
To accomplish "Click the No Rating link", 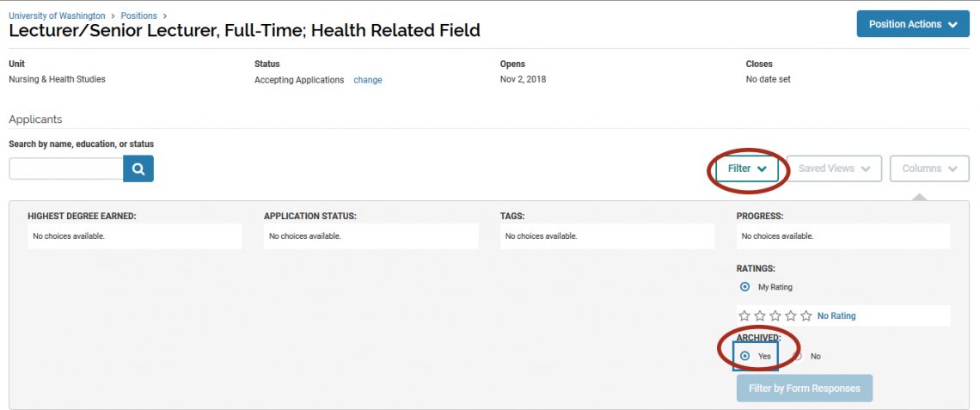I will (x=836, y=316).
